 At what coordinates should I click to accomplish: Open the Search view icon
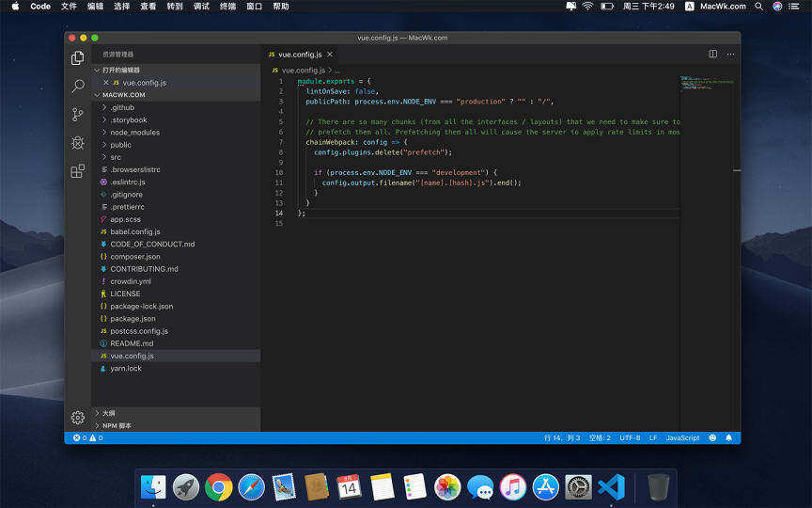click(78, 87)
